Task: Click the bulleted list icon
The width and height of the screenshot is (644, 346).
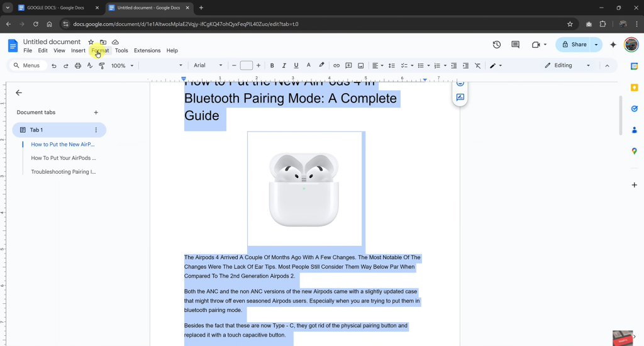Action: 421,66
